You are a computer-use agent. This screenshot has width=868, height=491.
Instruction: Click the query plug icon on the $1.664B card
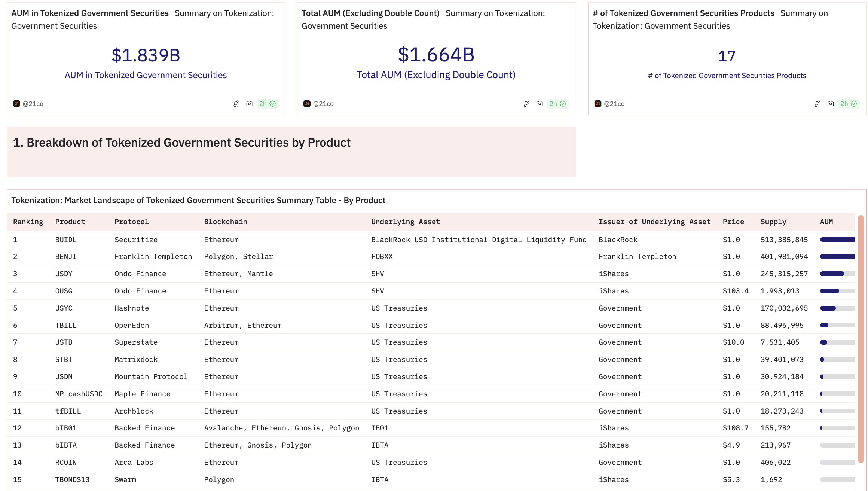point(526,104)
